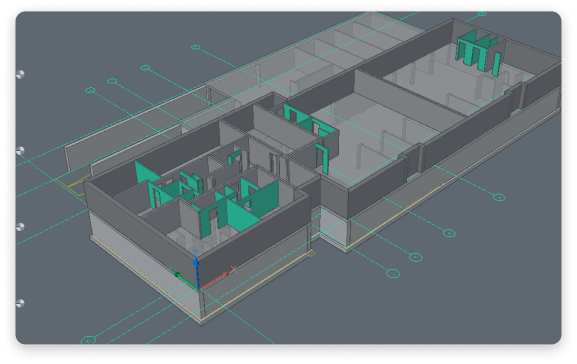
Task: Pick the grid bubble at the top right corner
Action: (482, 14)
